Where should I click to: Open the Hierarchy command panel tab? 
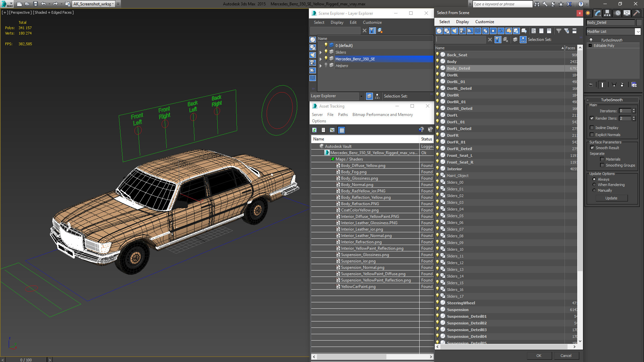[x=607, y=13]
